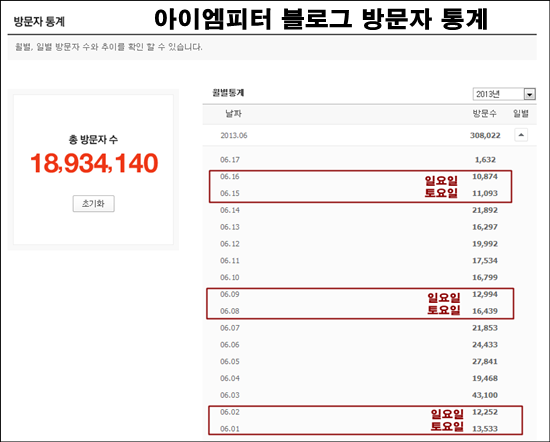Click the 24,433 visitor count
Viewport: 550px width, 442px height.
click(x=485, y=345)
